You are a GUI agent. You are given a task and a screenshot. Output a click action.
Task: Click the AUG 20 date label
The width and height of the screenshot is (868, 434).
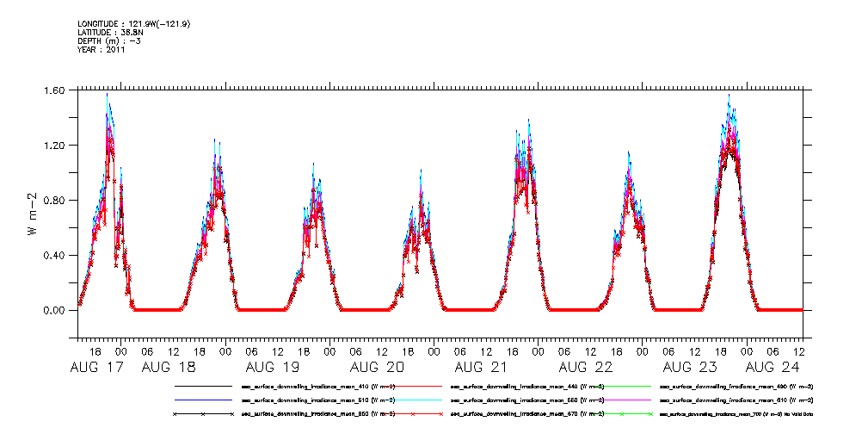378,368
